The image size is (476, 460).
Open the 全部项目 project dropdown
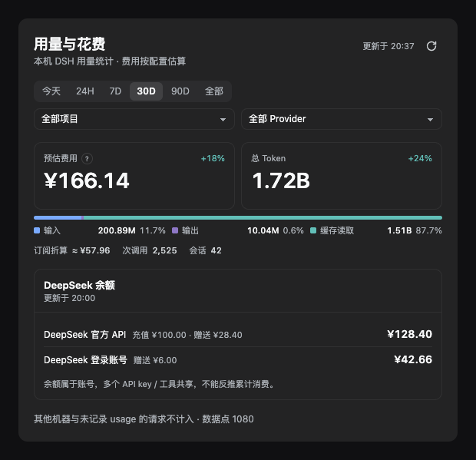point(134,119)
